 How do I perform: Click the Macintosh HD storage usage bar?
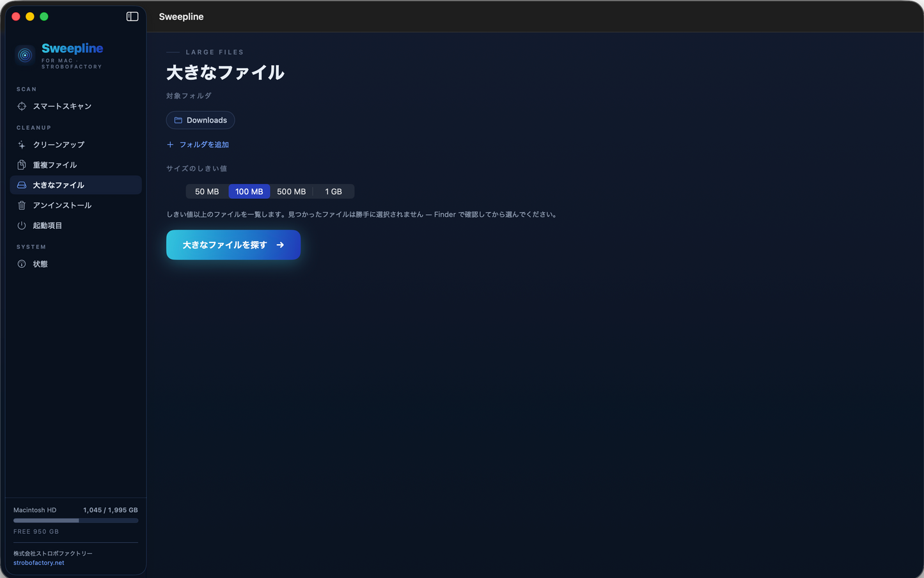[76, 520]
